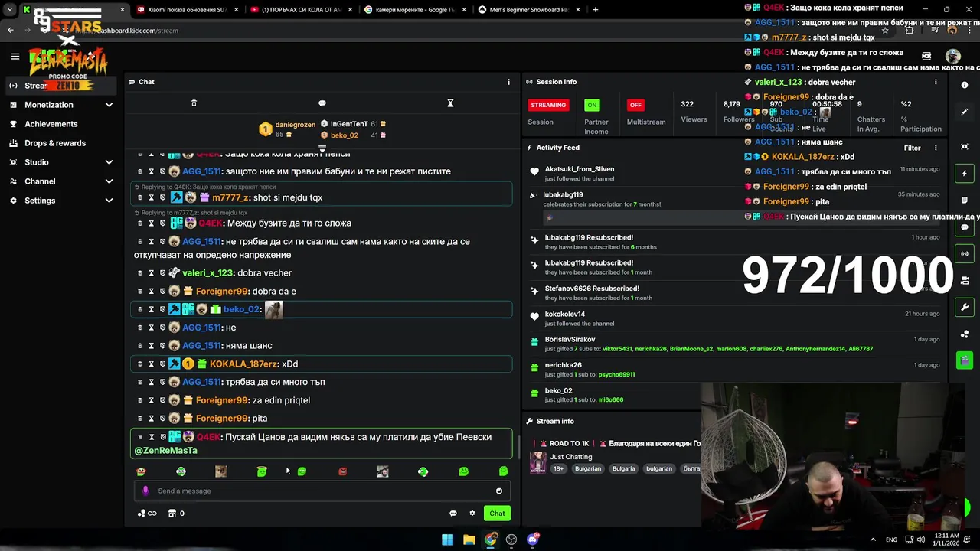Click the pencil edit icon in right toolbar
Screen dimensions: 980x551
(x=965, y=112)
